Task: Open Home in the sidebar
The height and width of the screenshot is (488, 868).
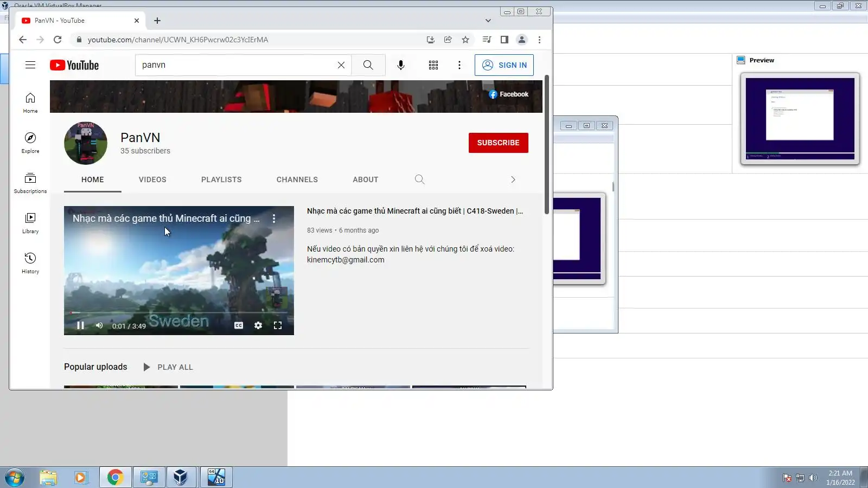Action: 30,102
